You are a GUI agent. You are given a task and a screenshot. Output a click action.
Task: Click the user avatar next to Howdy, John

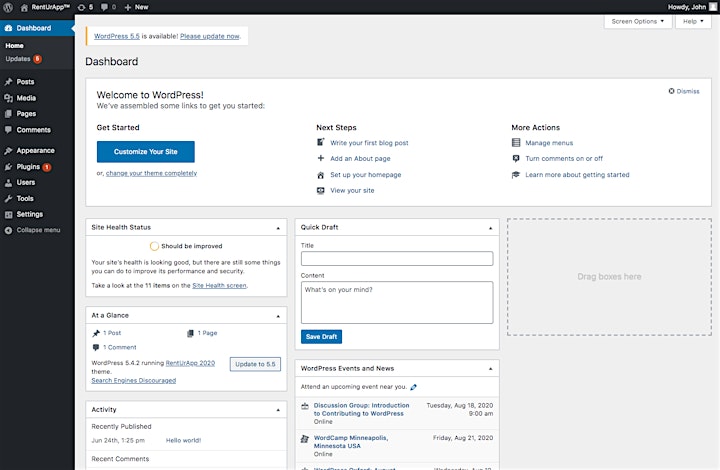coord(713,7)
